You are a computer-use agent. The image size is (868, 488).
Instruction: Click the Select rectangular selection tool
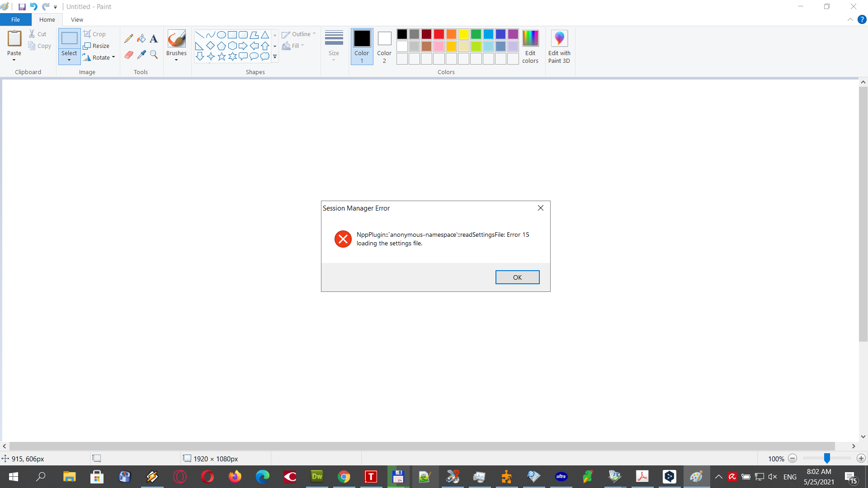point(69,38)
